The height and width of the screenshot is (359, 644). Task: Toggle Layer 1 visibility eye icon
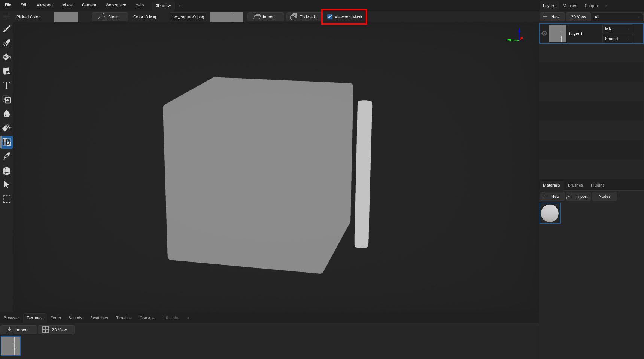tap(544, 33)
